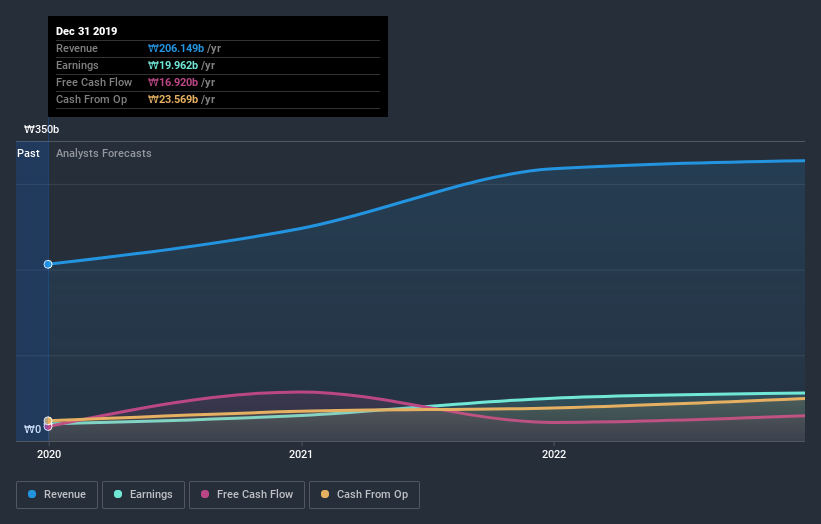The image size is (821, 524).
Task: Click the Past section label
Action: point(28,153)
